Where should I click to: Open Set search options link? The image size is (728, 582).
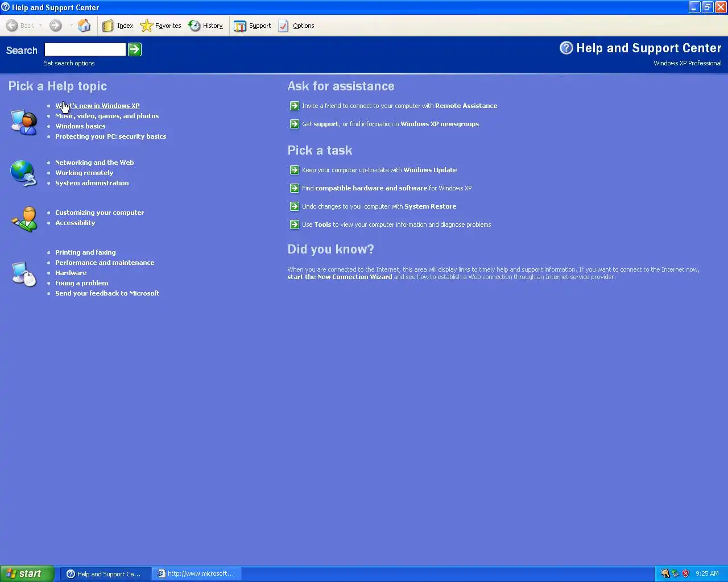click(69, 63)
